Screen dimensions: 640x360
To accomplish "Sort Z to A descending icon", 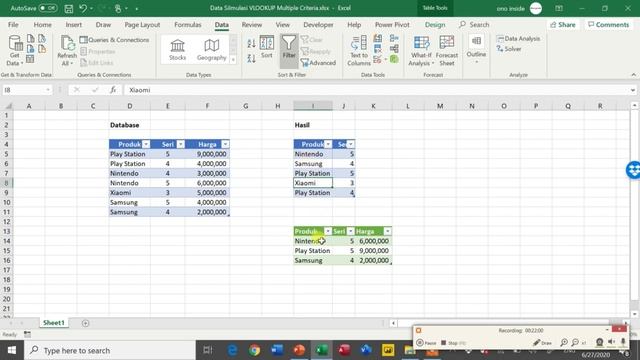I will (x=251, y=58).
